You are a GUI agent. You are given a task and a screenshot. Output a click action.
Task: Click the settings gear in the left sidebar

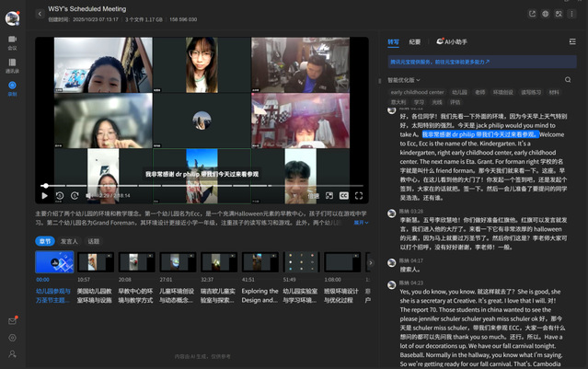12,337
